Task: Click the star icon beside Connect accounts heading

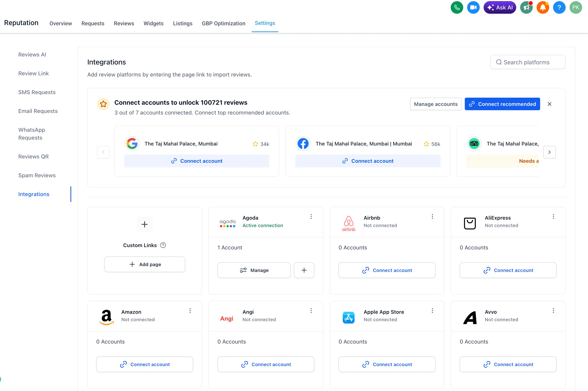Action: (x=103, y=104)
